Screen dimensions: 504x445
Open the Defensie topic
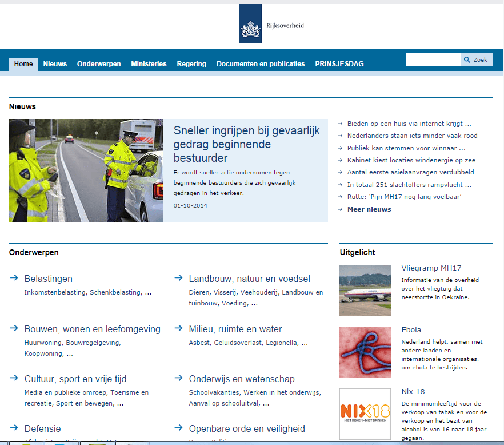point(42,428)
